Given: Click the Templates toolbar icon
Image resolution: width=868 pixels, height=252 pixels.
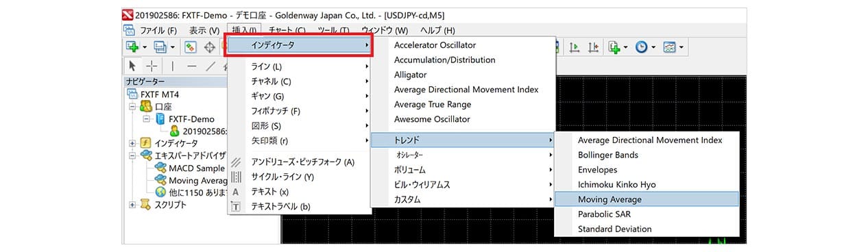Looking at the screenshot, I should coord(669,47).
